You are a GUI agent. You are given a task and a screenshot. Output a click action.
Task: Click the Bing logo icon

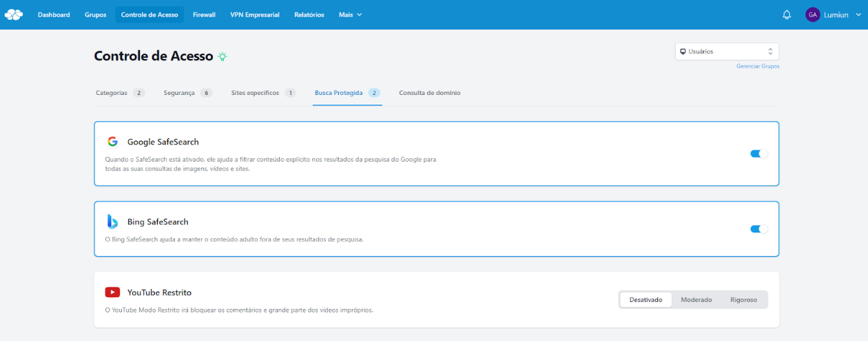click(x=112, y=222)
